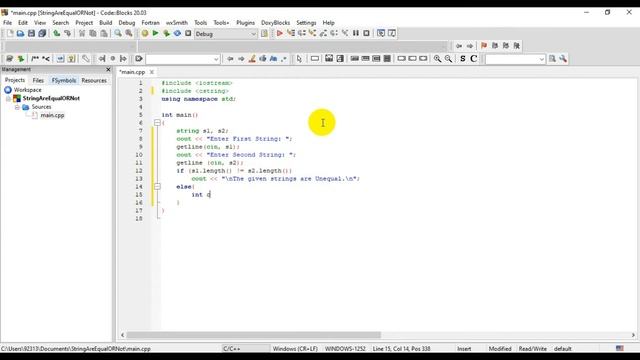Click the Save all files icon
The height and width of the screenshot is (360, 640).
click(42, 33)
